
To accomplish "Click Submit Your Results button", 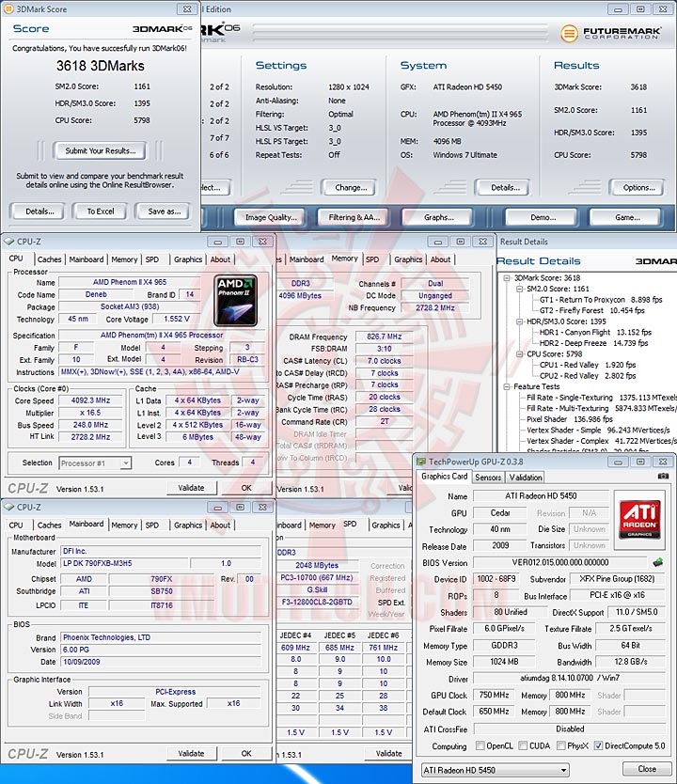I will pyautogui.click(x=101, y=150).
